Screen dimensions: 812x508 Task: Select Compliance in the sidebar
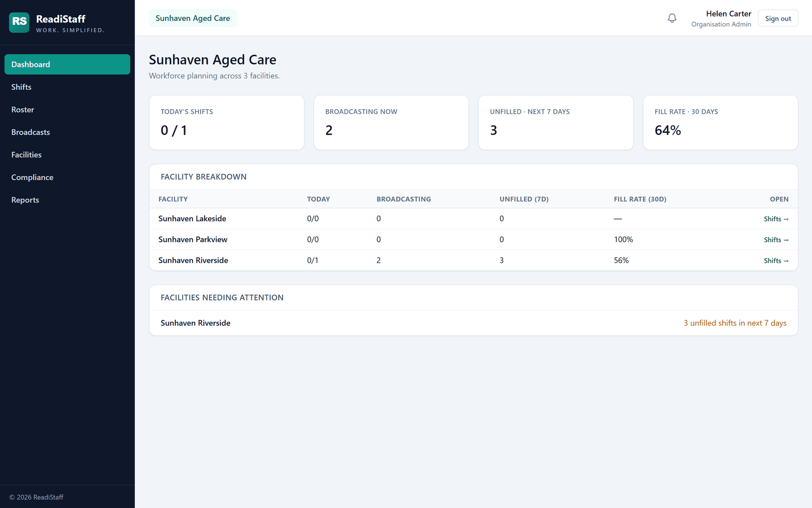pos(67,177)
